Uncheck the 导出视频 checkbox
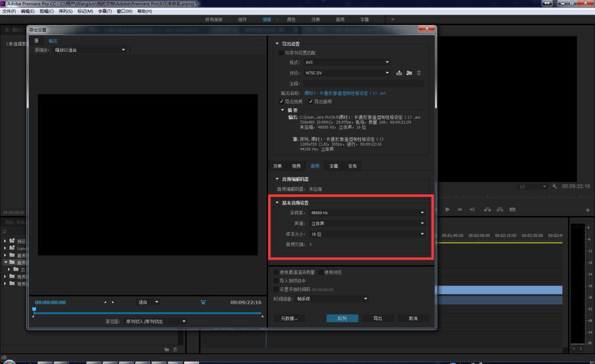 tap(281, 101)
